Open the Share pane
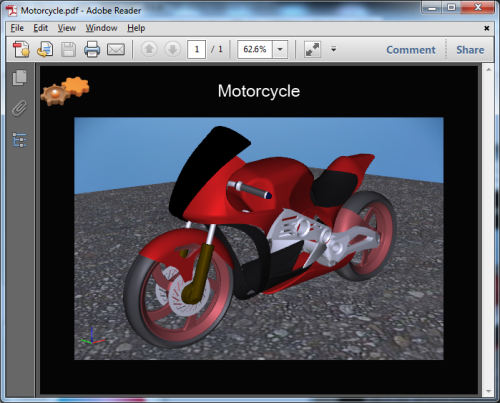 click(470, 50)
